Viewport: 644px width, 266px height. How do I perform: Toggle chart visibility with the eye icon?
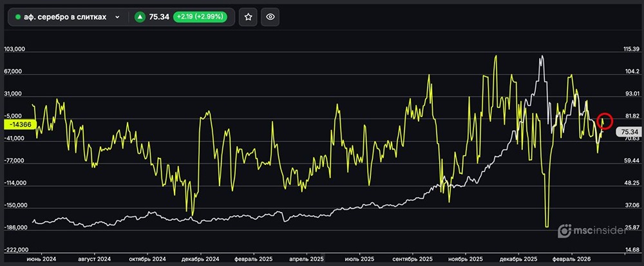click(270, 17)
